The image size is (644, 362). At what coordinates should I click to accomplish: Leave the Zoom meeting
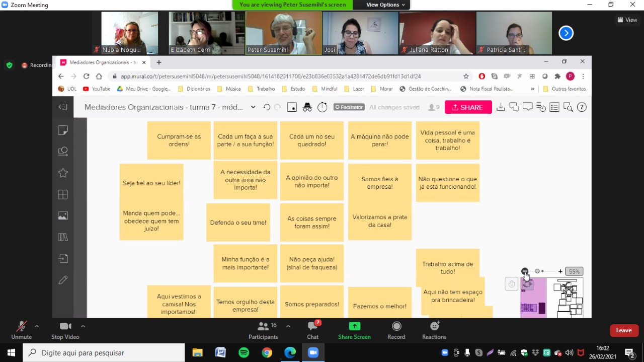(x=624, y=331)
